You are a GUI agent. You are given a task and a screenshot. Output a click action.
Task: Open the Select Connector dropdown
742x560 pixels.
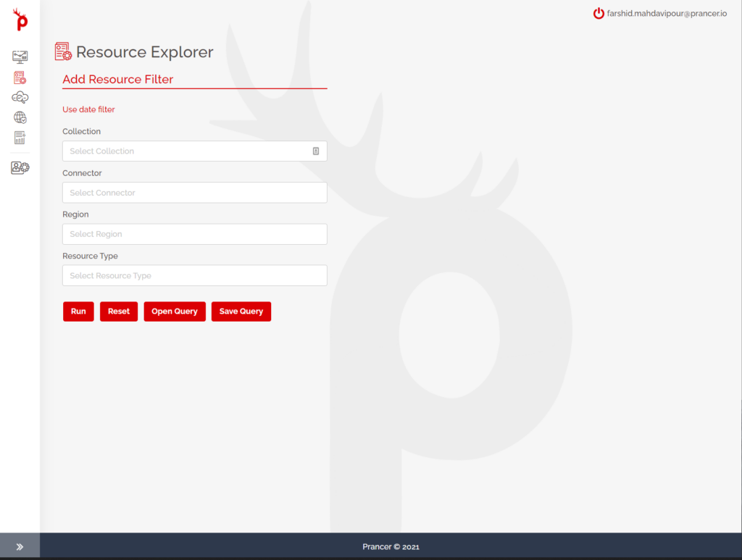[x=194, y=193]
